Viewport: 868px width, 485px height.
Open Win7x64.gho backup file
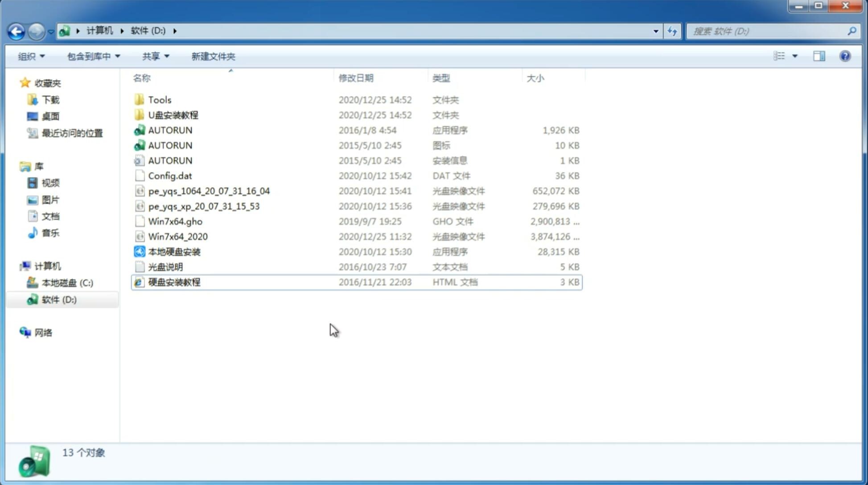click(x=175, y=221)
